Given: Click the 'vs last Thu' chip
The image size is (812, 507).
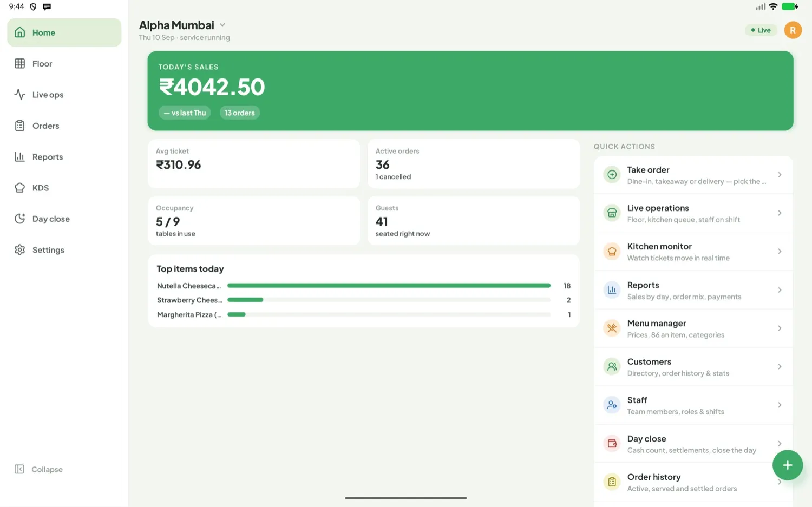Looking at the screenshot, I should click(185, 113).
